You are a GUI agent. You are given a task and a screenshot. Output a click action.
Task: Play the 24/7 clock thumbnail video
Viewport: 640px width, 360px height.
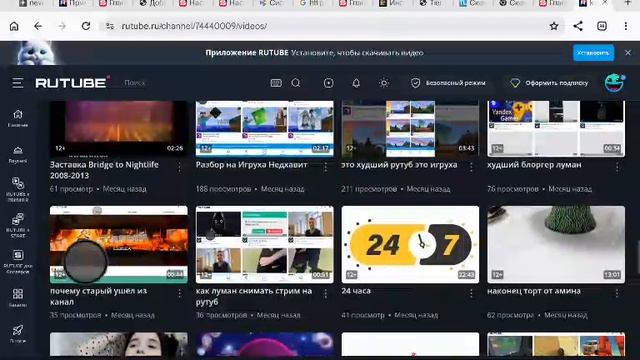[x=410, y=244]
